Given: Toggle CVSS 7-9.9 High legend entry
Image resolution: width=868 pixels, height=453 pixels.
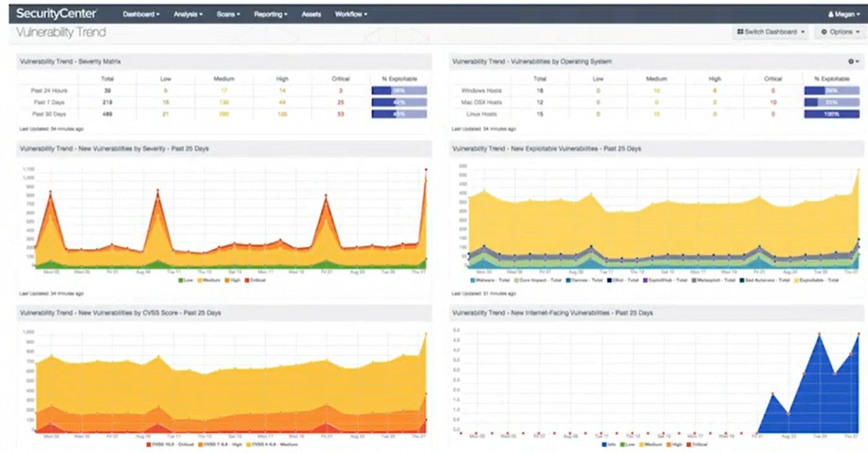Looking at the screenshot, I should tap(220, 444).
